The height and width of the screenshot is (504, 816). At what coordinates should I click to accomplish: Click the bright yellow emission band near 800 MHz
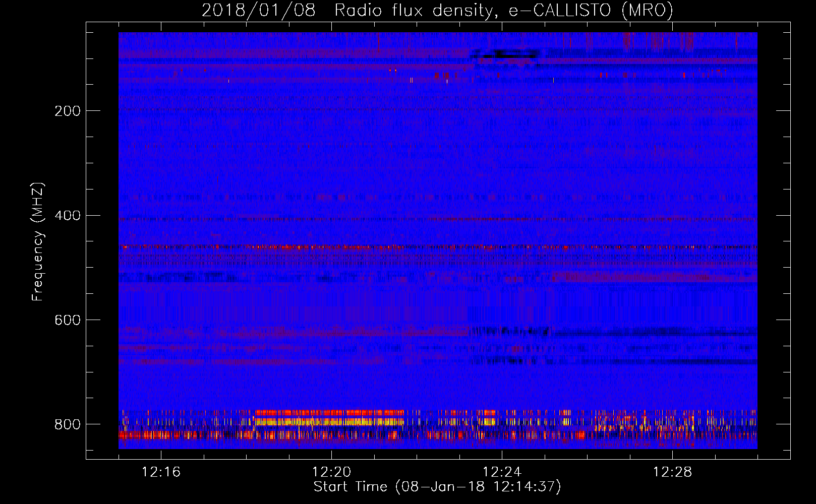click(x=329, y=421)
